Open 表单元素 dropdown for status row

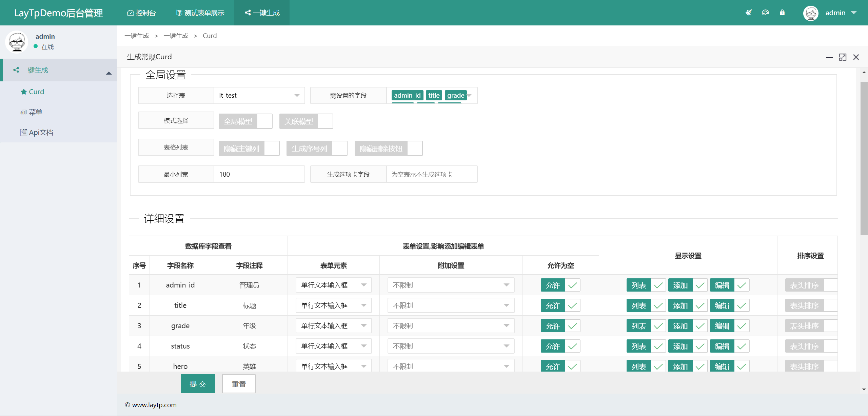[334, 346]
